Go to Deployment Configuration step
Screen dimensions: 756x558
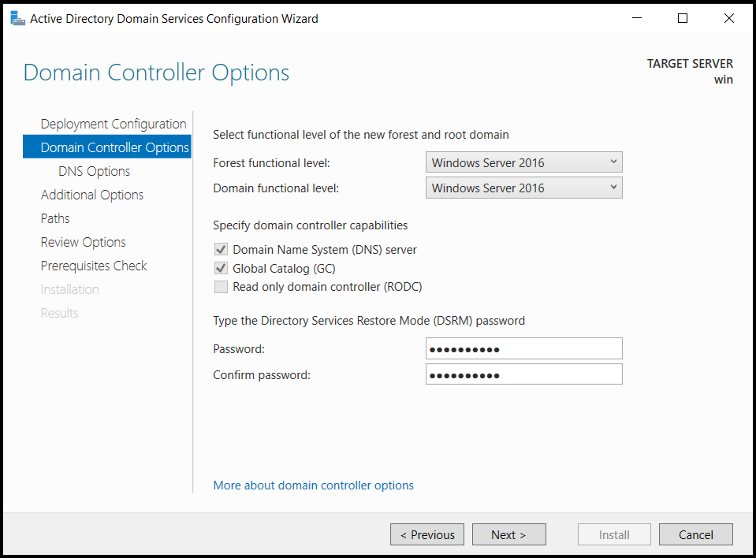tap(114, 124)
